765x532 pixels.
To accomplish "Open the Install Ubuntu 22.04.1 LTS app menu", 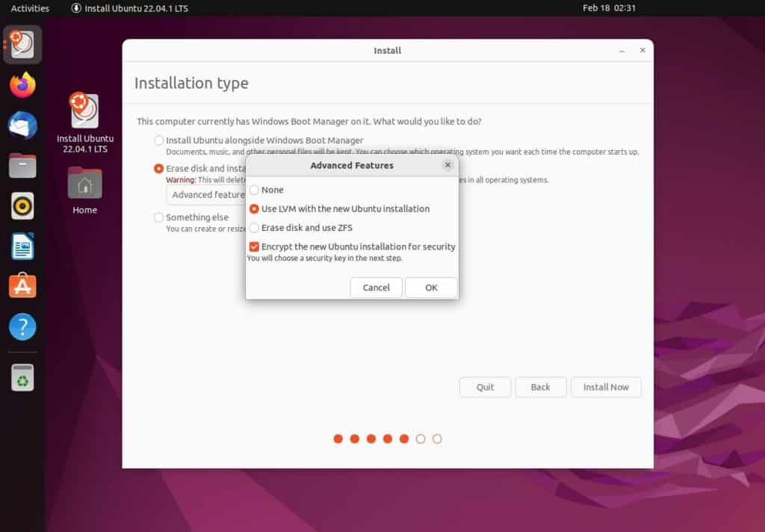I will (130, 8).
